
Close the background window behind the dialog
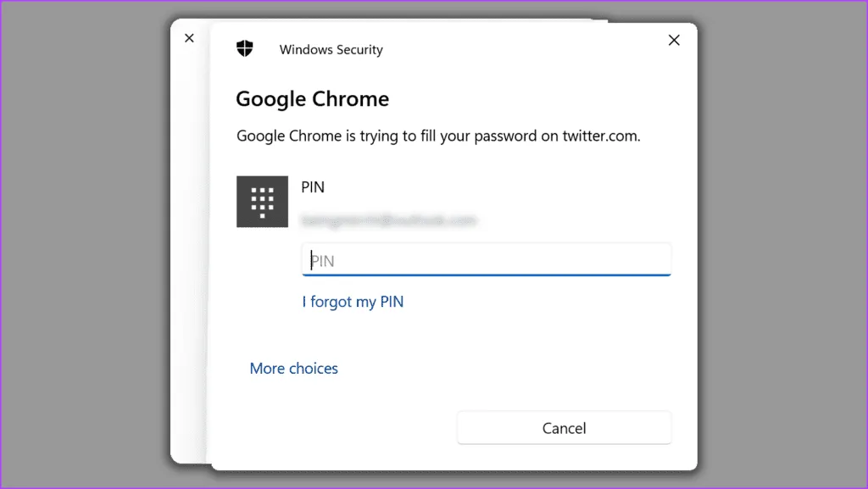coord(189,38)
